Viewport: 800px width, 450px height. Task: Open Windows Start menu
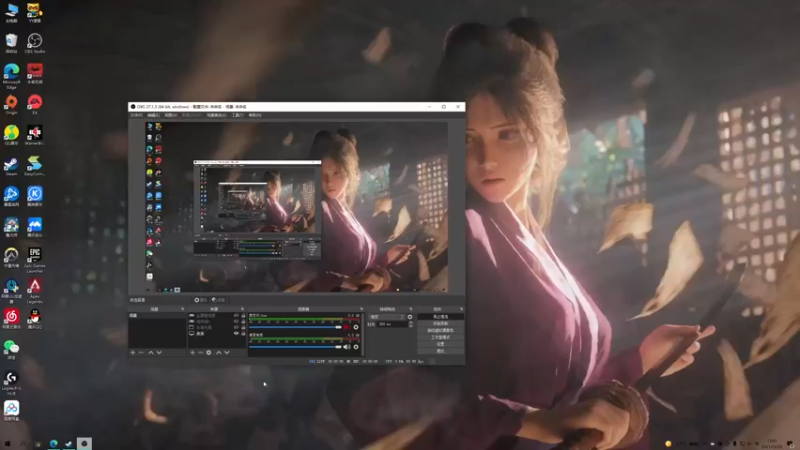pyautogui.click(x=7, y=444)
